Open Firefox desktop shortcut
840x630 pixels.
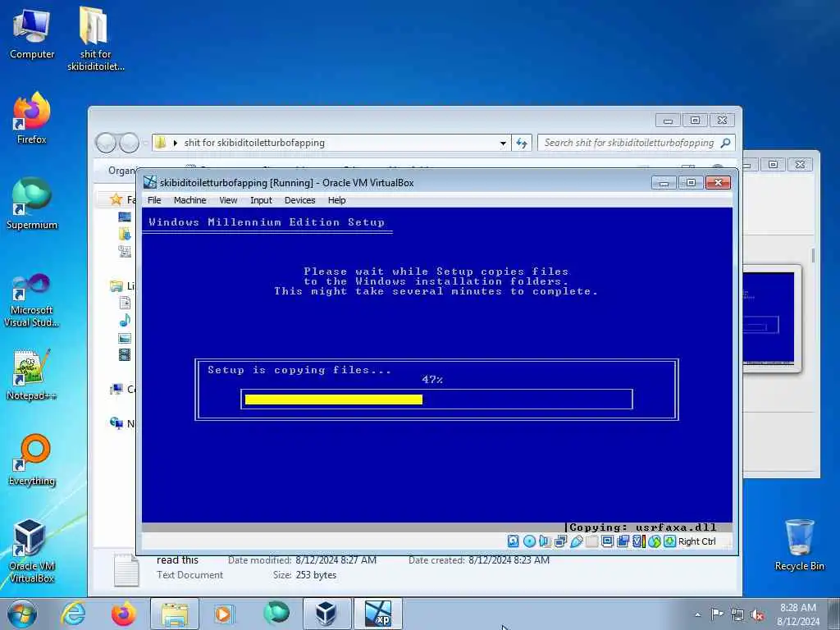[32, 118]
